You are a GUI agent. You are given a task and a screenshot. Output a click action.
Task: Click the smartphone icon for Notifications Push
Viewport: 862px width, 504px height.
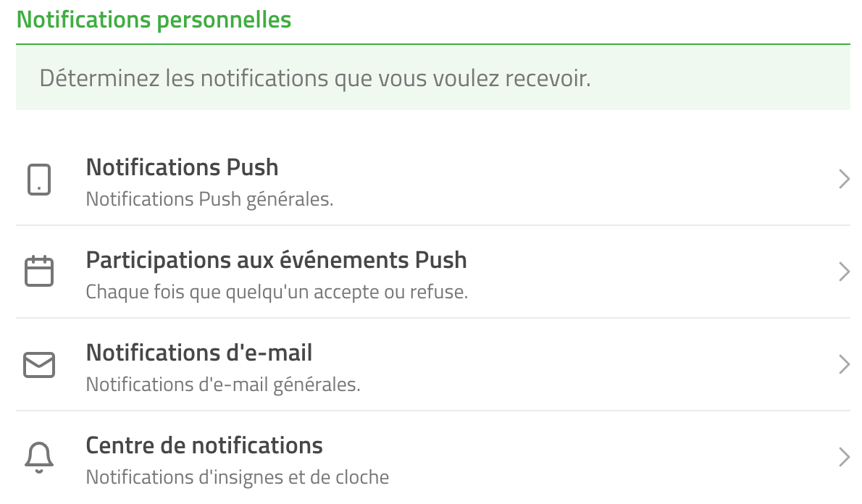[x=39, y=179]
